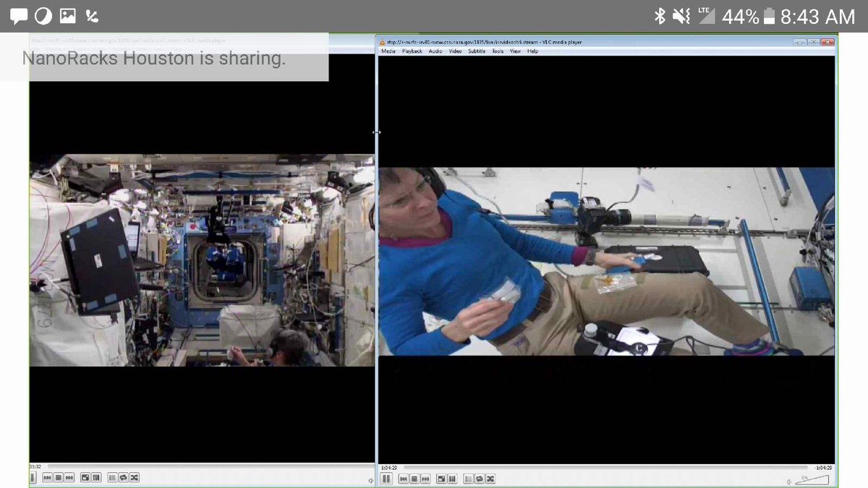Open the Playback menu
The image size is (868, 488).
412,51
